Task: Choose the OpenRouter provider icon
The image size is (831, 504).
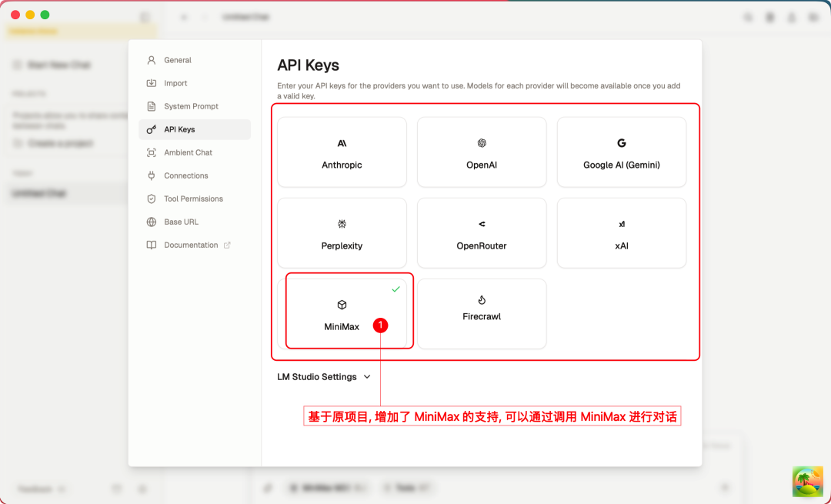Action: [482, 224]
